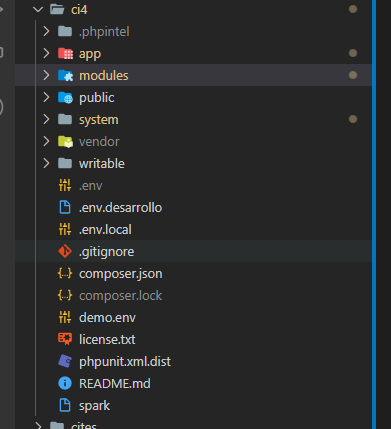
Task: Select the .phpintel folder label
Action: click(x=104, y=32)
